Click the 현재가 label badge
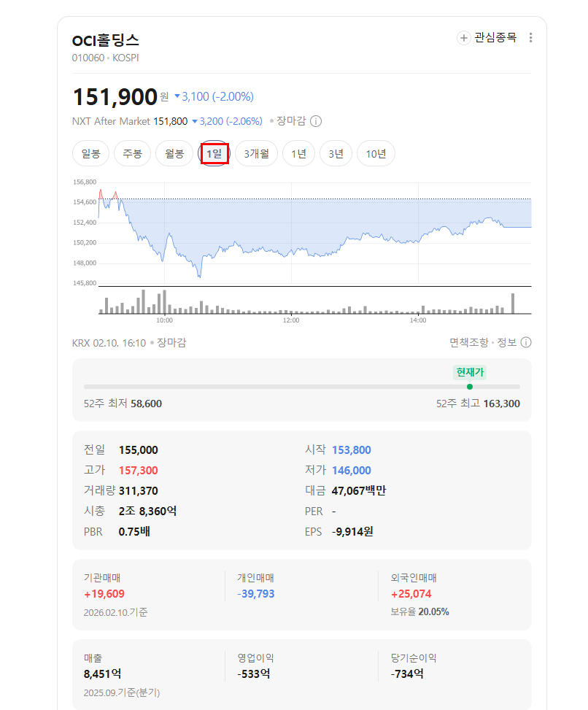The width and height of the screenshot is (588, 710). coord(470,372)
